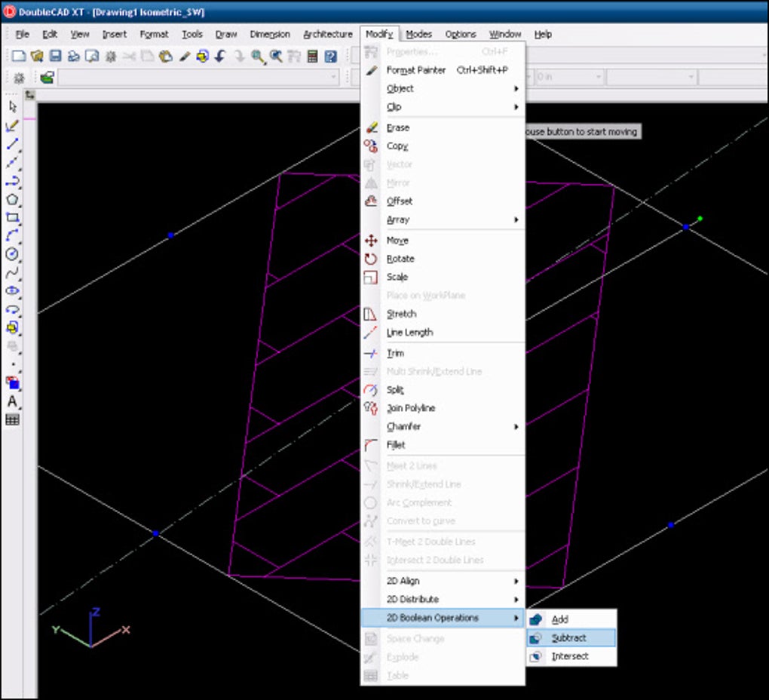Select the Rectangle drawing tool

coord(12,218)
